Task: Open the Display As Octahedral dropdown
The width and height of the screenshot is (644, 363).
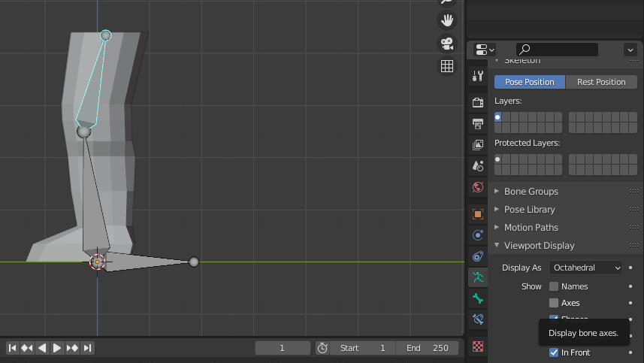Action: (585, 268)
